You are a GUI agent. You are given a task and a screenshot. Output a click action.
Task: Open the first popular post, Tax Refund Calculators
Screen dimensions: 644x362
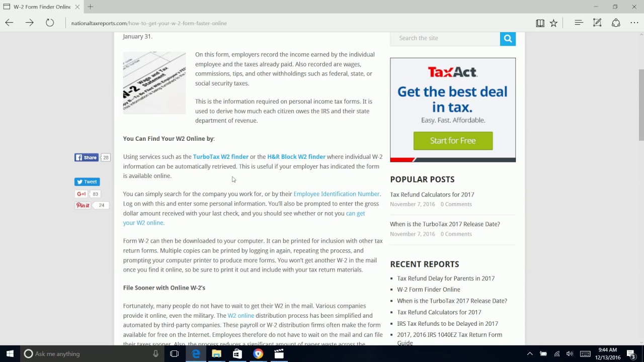point(432,195)
